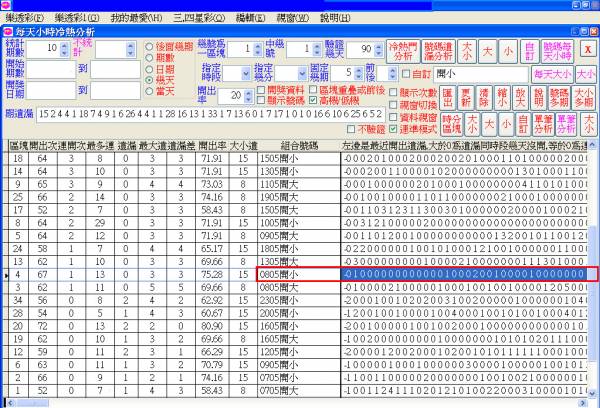Viewport: 600px width, 408px height.
Task: Click the custom text field containing 開小
Action: pos(479,74)
